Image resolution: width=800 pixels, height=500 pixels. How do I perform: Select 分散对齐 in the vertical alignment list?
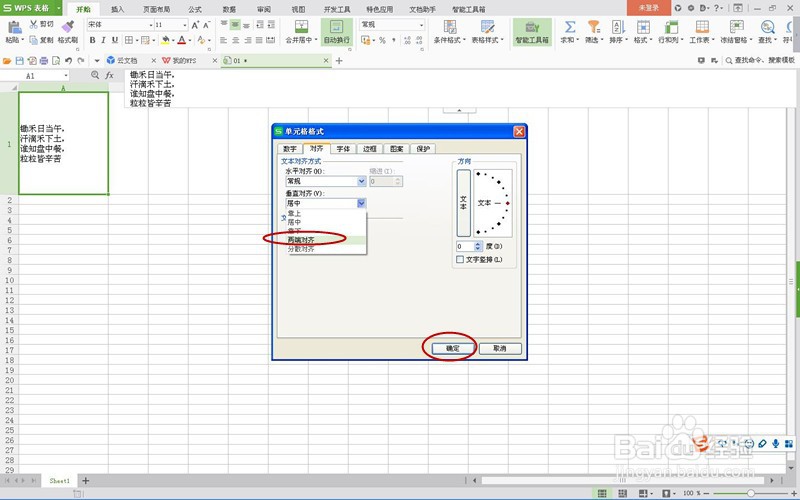(x=326, y=249)
